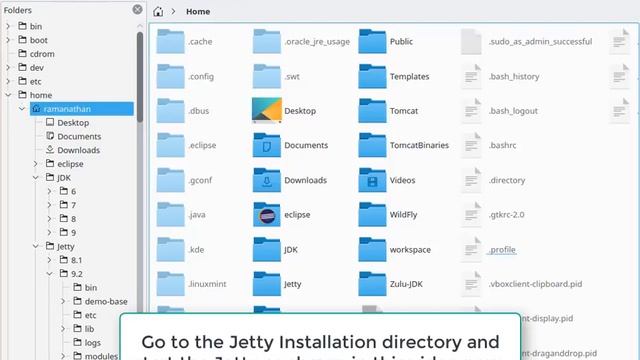Expand the demo-base folder
Screen dimensions: 640x360
63,301
